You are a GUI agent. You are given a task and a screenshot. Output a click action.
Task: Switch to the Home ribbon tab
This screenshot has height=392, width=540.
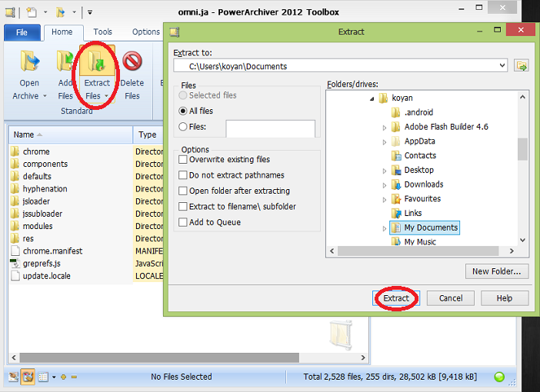62,32
